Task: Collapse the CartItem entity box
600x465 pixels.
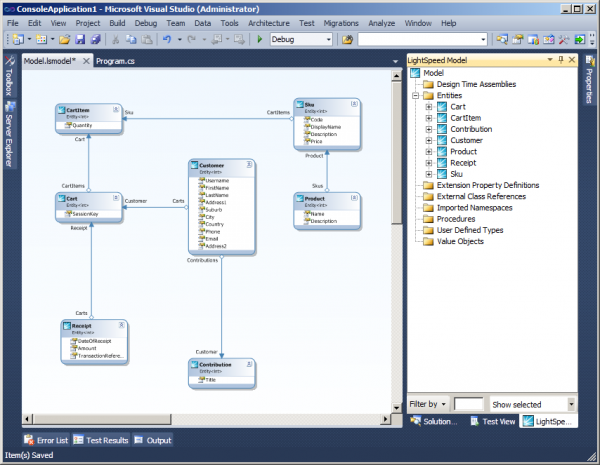Action: [x=116, y=109]
